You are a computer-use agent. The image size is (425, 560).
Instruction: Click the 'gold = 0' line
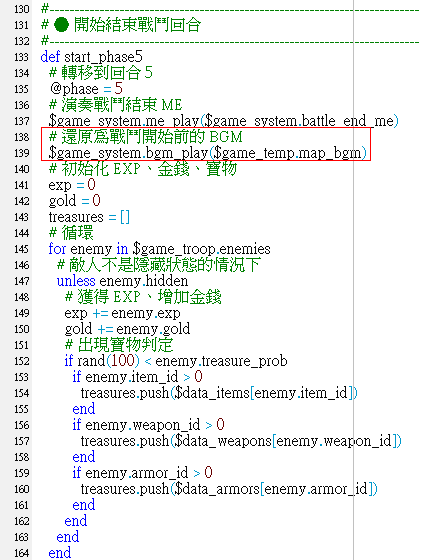[x=75, y=201]
